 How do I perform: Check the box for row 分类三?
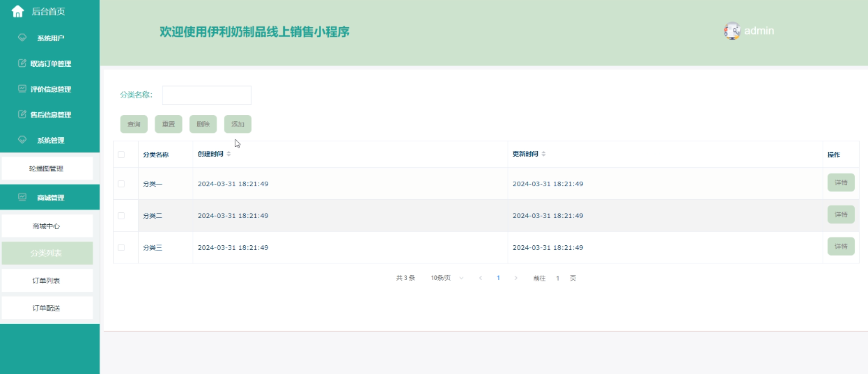[x=121, y=247]
